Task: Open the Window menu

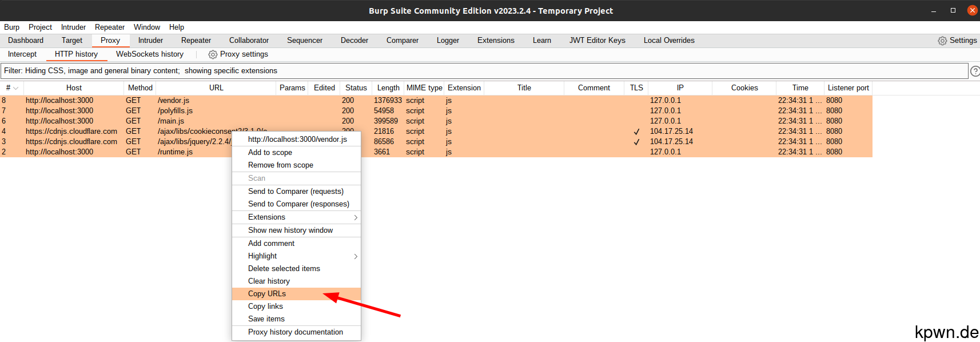Action: click(147, 27)
